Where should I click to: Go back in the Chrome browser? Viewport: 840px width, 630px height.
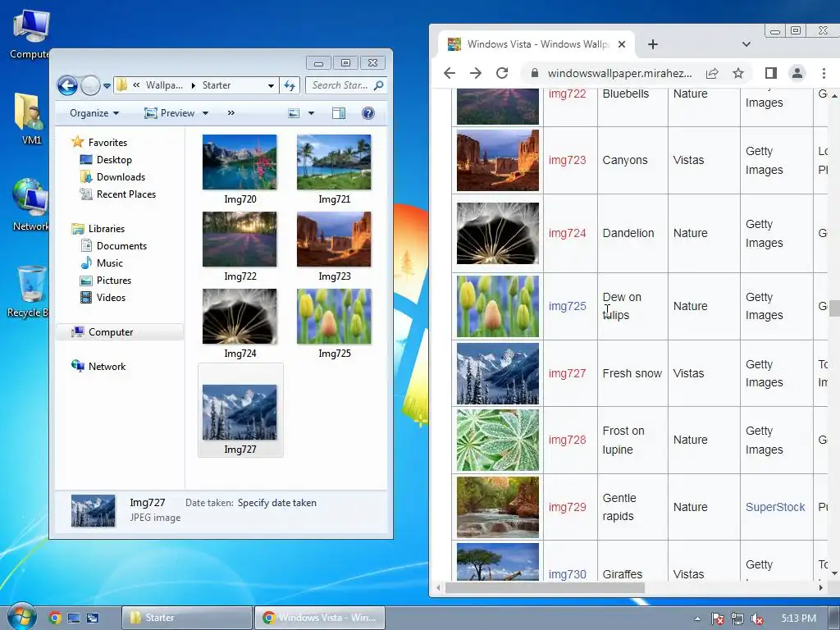click(450, 73)
